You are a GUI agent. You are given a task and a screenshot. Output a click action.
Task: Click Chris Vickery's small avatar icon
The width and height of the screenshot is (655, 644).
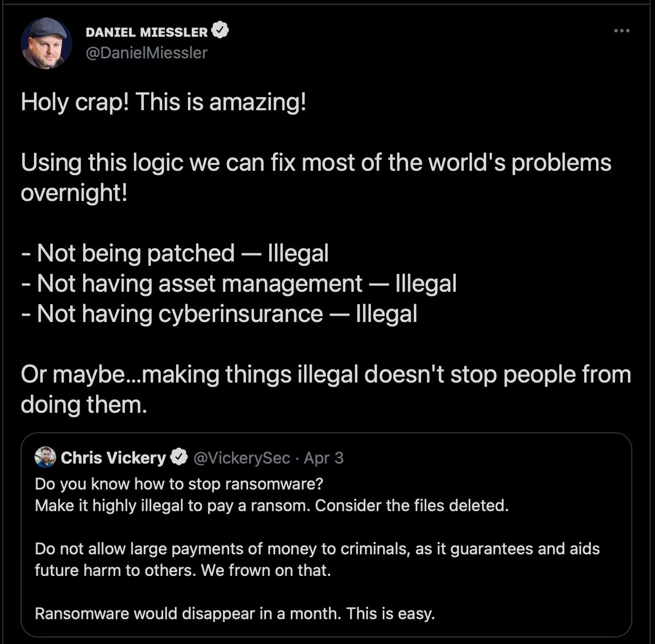tap(45, 457)
